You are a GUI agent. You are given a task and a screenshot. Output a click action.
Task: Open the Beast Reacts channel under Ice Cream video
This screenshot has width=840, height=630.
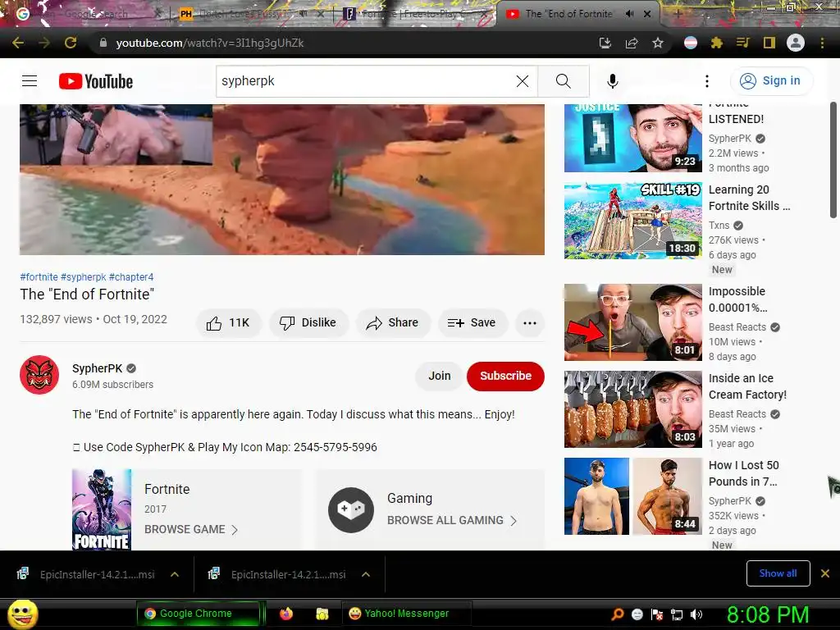coord(737,414)
